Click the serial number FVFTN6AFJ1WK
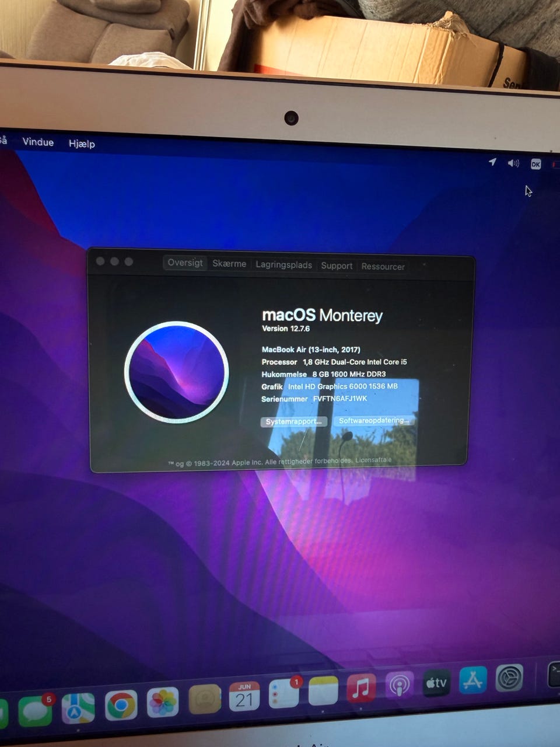 [340, 399]
